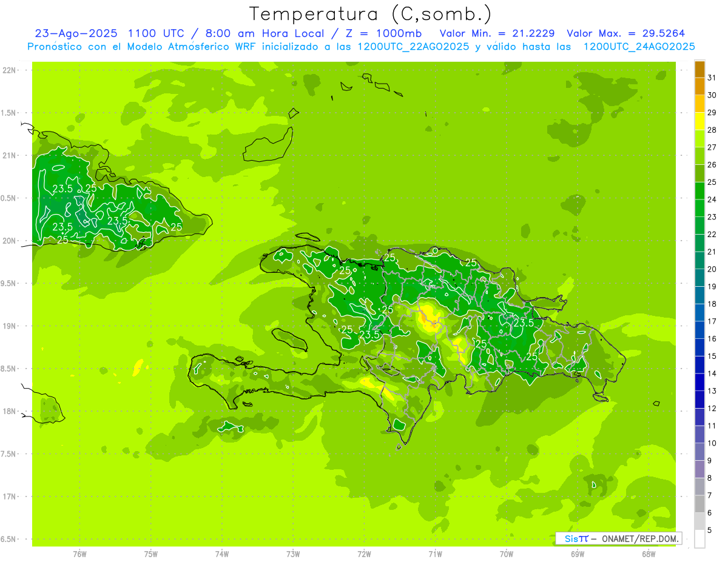Click the latitude label "19N"

pyautogui.click(x=9, y=326)
